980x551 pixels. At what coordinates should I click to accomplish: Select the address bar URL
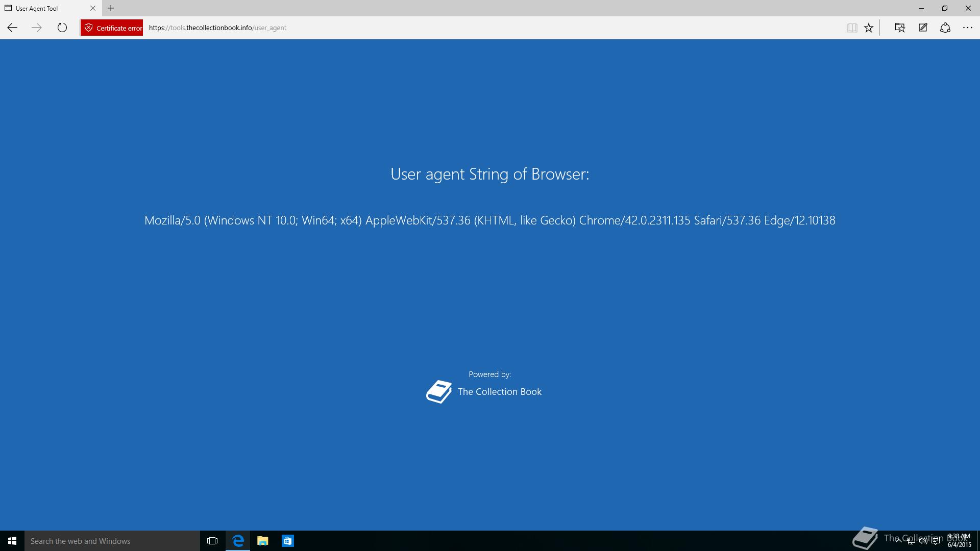coord(217,28)
